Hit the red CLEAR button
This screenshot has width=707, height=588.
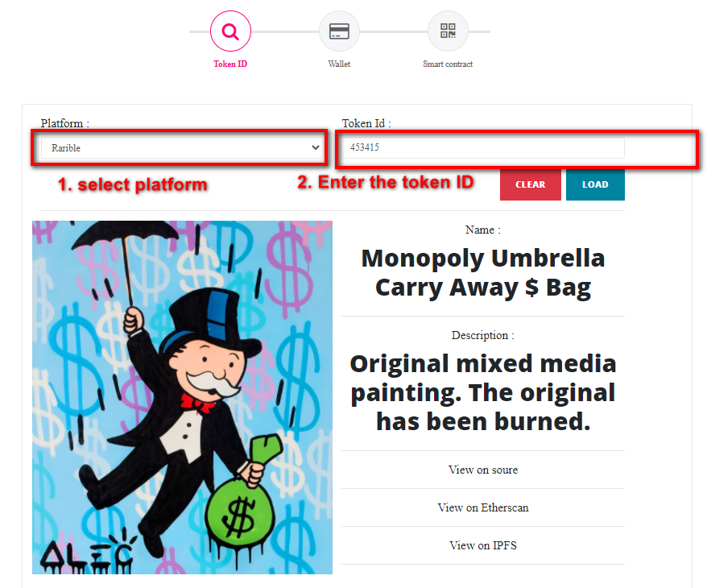click(530, 184)
